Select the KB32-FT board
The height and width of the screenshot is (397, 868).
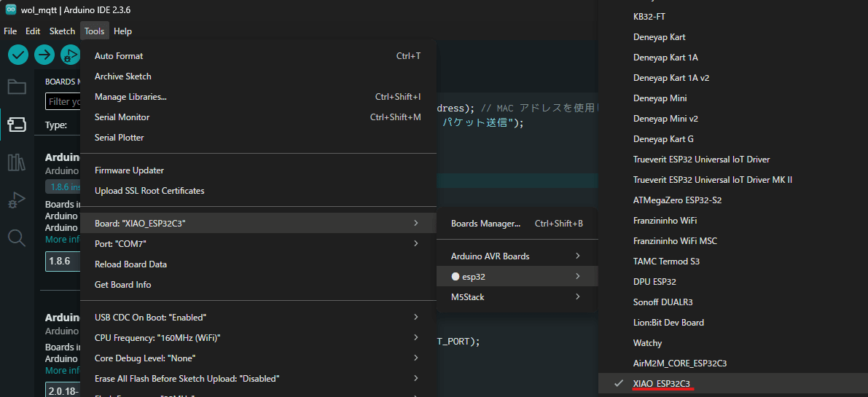click(x=733, y=17)
